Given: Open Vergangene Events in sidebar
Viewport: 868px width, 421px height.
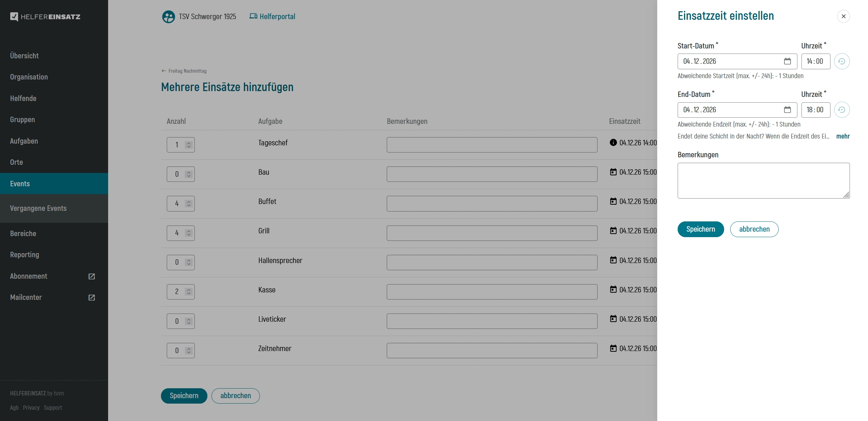Looking at the screenshot, I should [38, 208].
